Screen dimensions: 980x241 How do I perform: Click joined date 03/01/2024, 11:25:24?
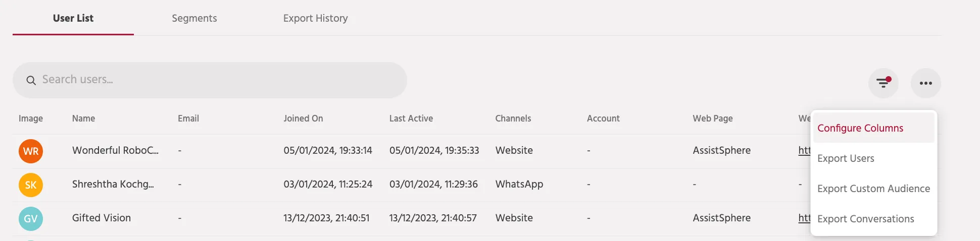point(328,184)
